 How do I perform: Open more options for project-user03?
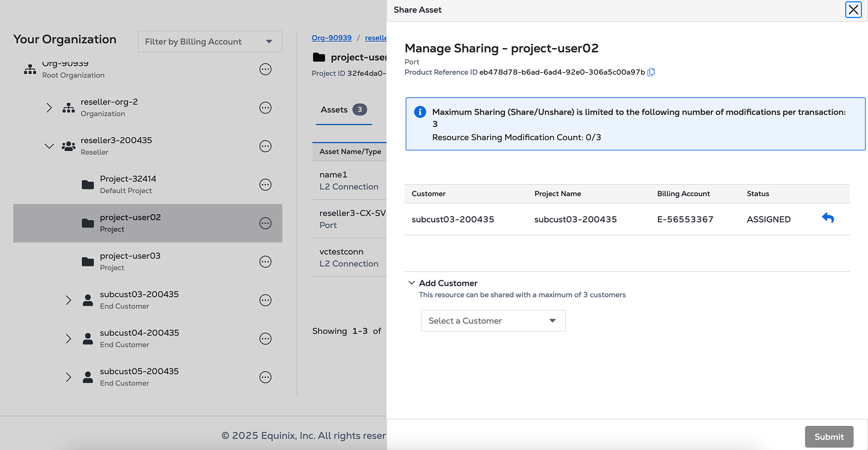pyautogui.click(x=265, y=262)
